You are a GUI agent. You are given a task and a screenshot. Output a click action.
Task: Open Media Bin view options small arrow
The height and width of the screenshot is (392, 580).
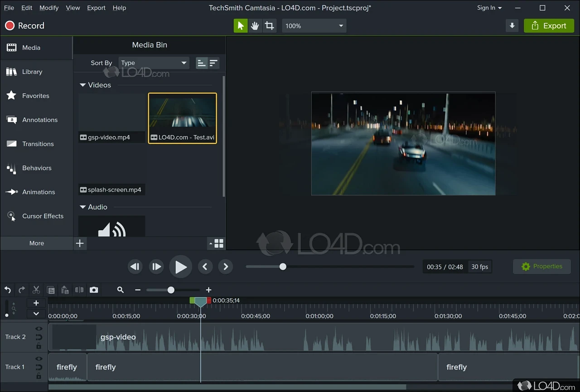(x=211, y=244)
